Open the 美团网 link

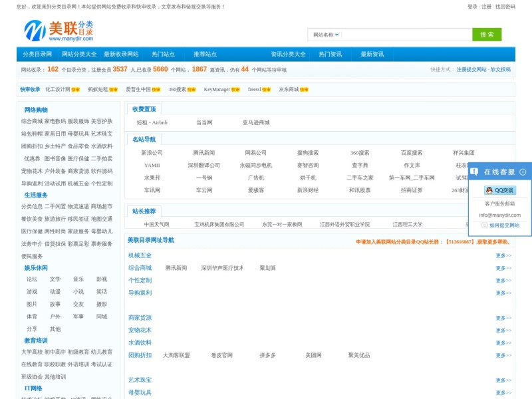pyautogui.click(x=313, y=356)
